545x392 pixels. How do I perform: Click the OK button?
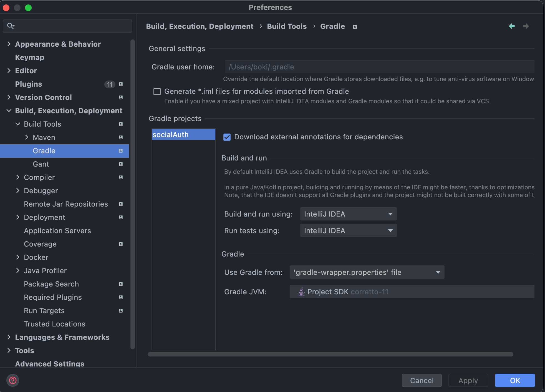[515, 380]
